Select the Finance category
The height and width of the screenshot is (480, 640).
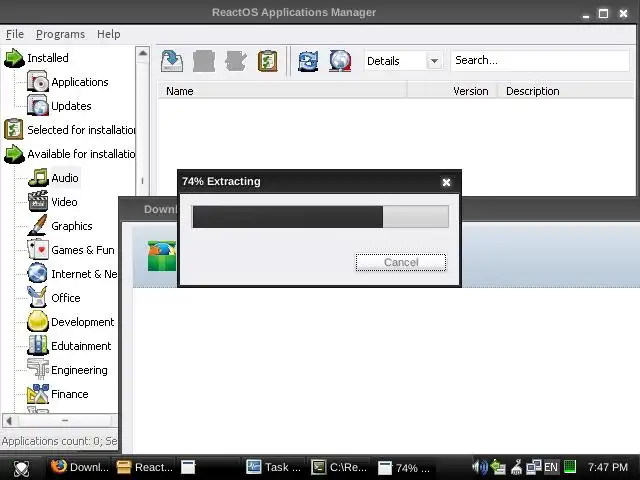click(x=70, y=394)
